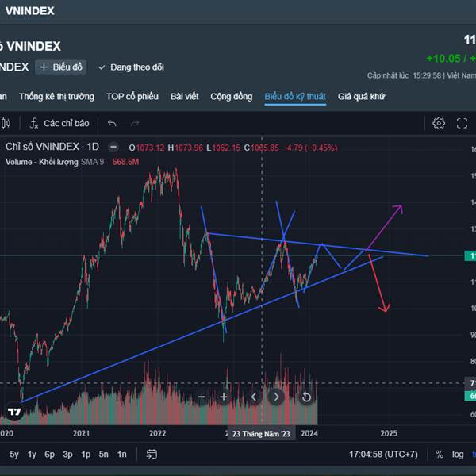The height and width of the screenshot is (476, 476).
Task: Reset chart view button
Action: click(x=306, y=397)
